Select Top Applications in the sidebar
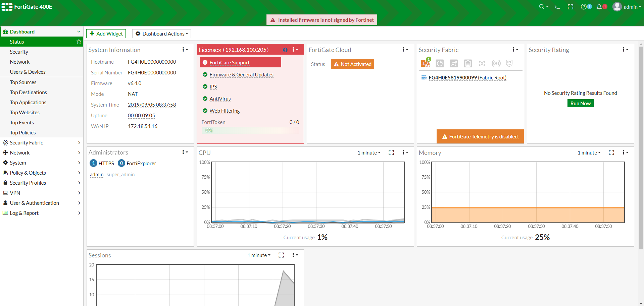The height and width of the screenshot is (306, 644). [28, 102]
